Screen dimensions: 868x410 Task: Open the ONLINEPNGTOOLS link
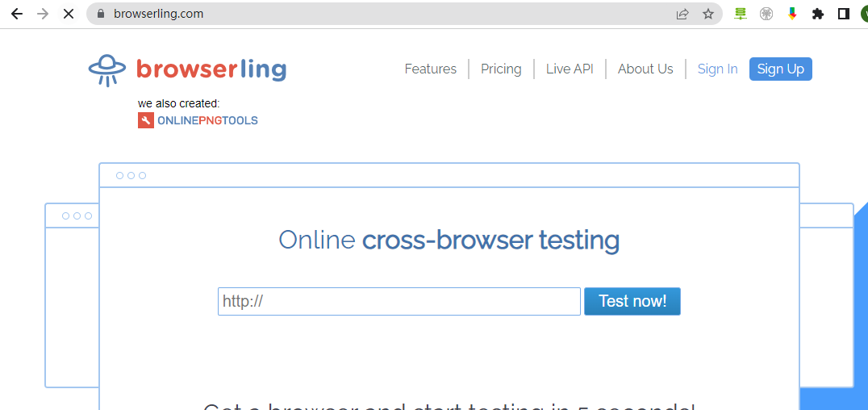(207, 120)
